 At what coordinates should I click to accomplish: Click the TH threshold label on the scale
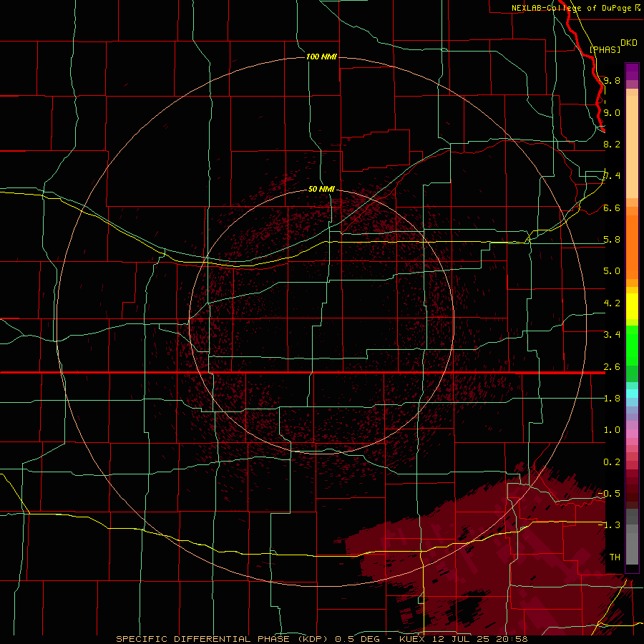(x=615, y=557)
